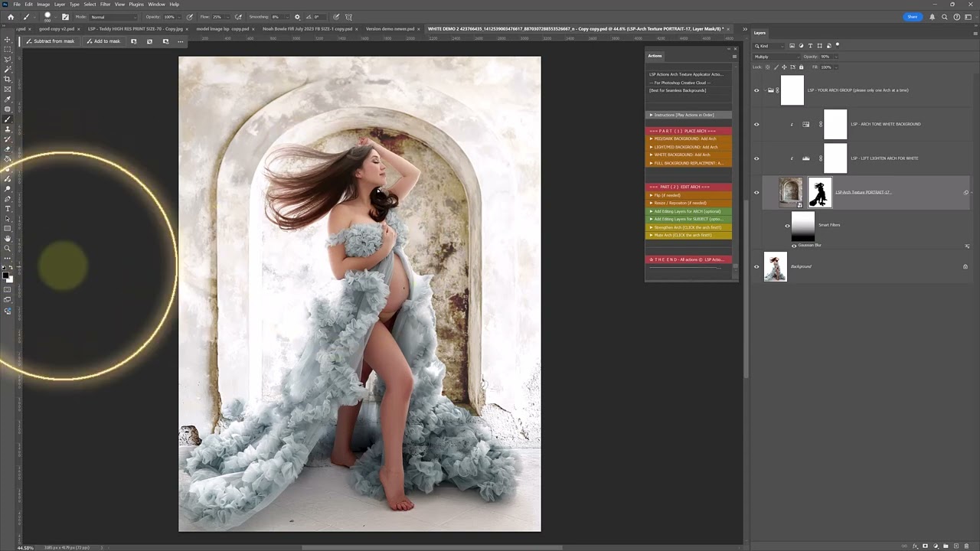
Task: Select the Hand tool
Action: click(x=8, y=239)
